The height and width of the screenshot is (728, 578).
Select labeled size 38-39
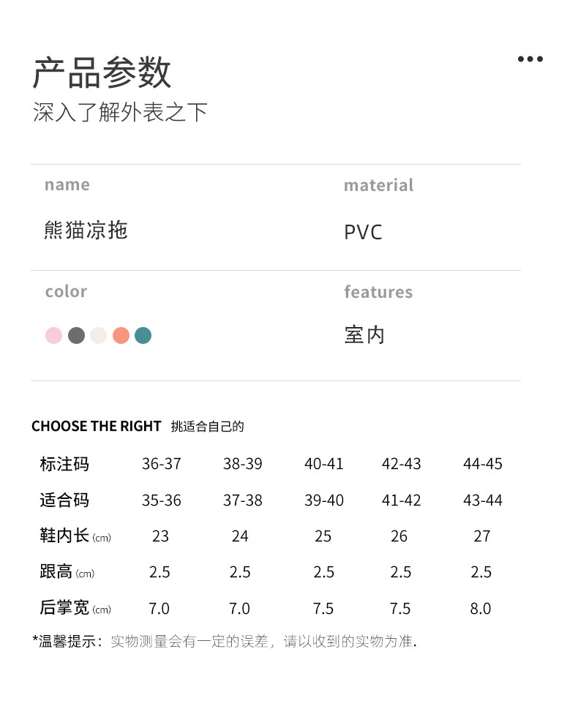pyautogui.click(x=242, y=464)
